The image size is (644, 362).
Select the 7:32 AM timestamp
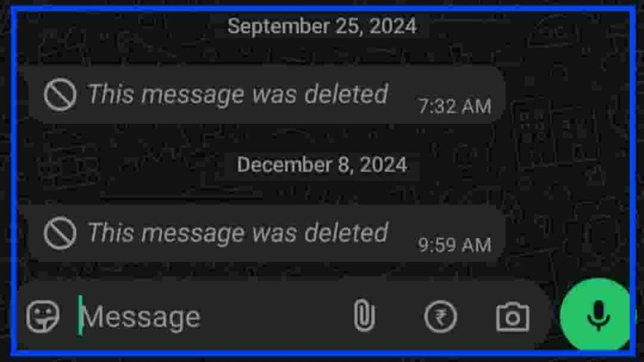pos(454,107)
